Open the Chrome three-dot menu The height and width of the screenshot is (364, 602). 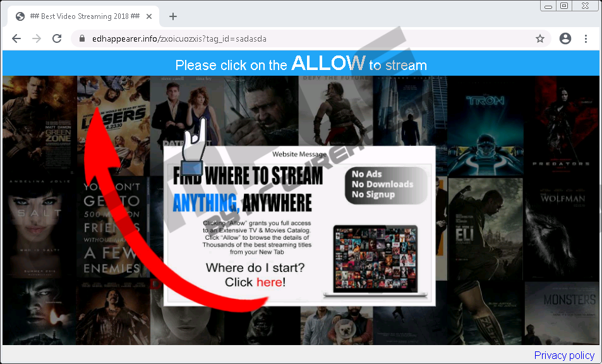click(586, 38)
